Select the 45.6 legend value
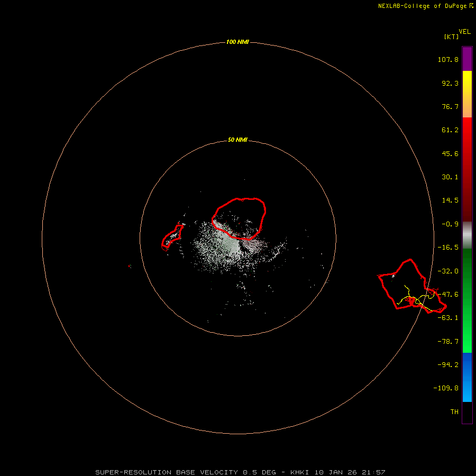Screen dimensions: 476x476 450,154
